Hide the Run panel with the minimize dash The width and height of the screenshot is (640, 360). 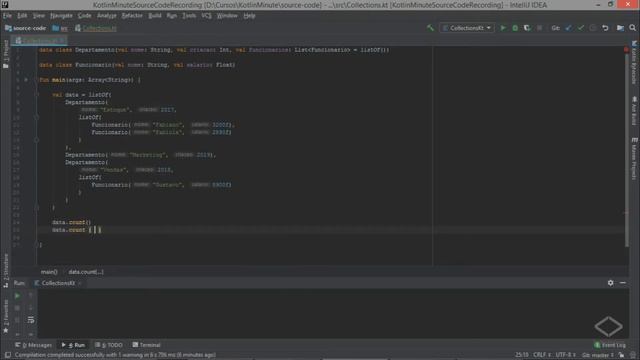click(623, 283)
